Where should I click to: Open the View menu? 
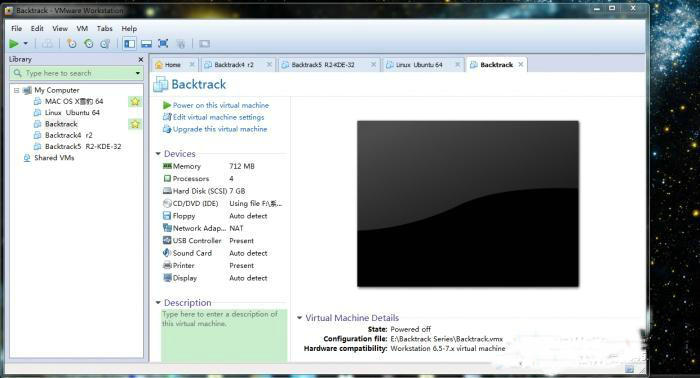click(60, 29)
